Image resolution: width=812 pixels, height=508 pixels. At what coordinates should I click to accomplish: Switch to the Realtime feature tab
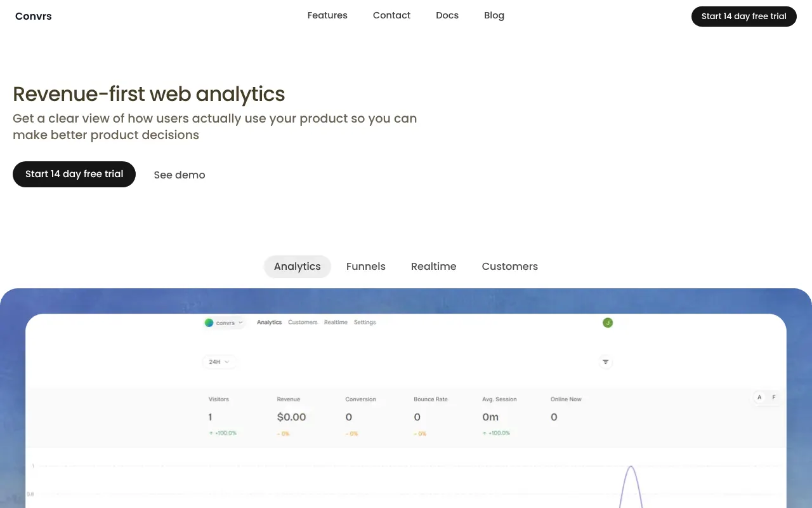[x=434, y=266]
